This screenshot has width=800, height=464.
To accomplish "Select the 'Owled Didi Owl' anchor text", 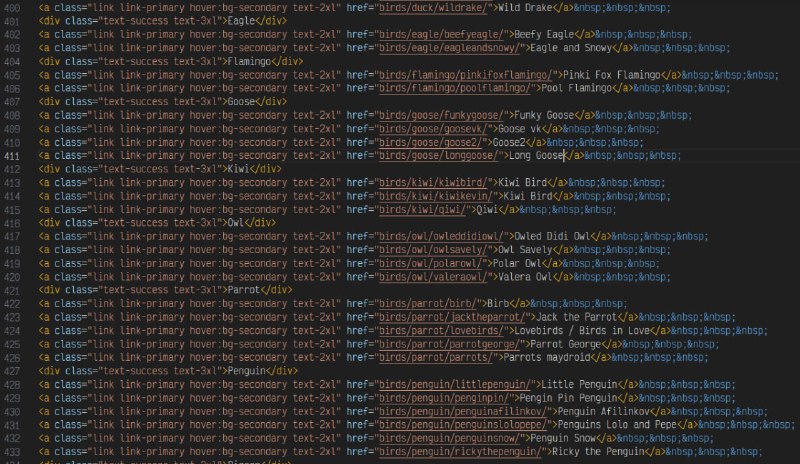I will (552, 236).
